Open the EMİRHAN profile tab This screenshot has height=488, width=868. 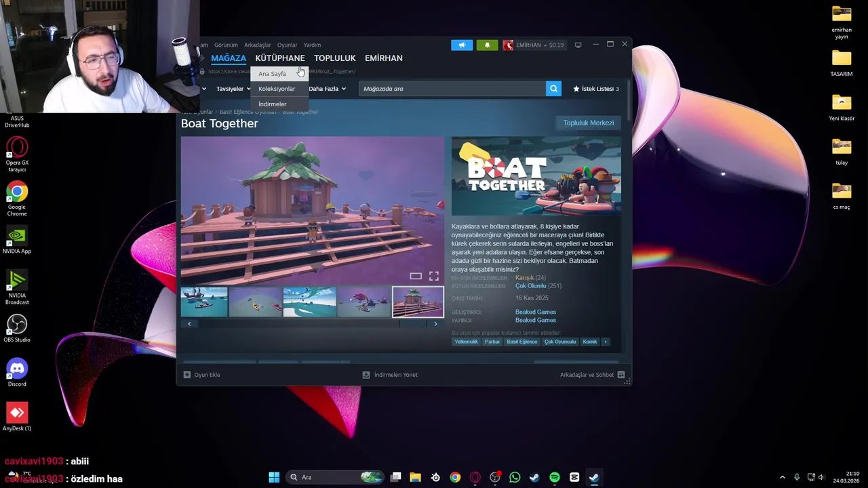[x=384, y=58]
